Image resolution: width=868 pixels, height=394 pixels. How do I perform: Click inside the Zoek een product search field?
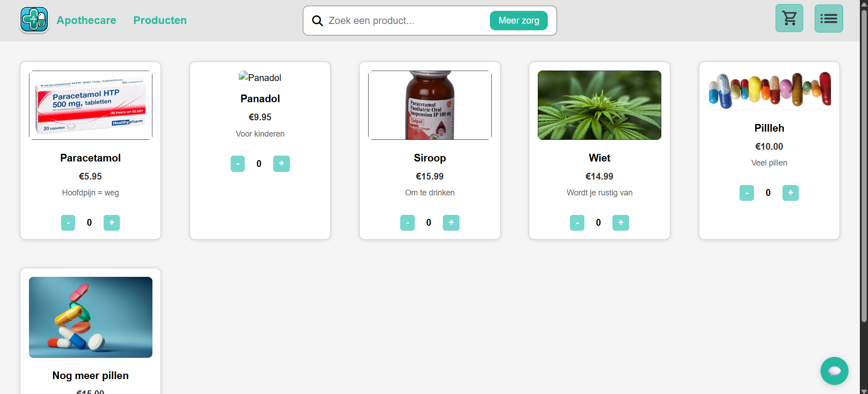tap(398, 20)
